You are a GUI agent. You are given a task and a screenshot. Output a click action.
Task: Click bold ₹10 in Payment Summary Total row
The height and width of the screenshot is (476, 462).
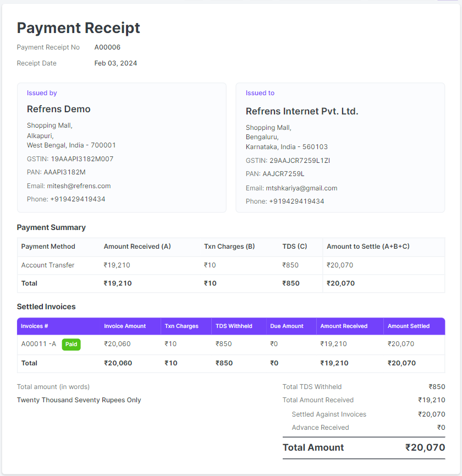point(210,283)
